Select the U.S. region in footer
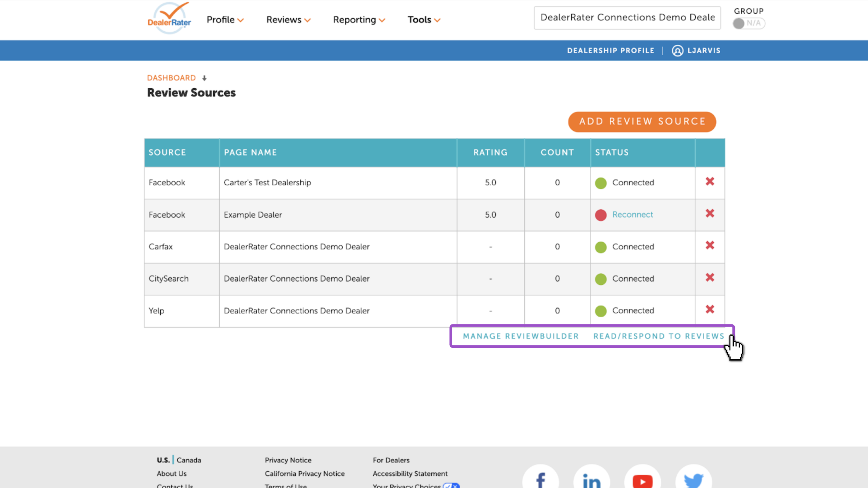The height and width of the screenshot is (488, 868). pos(163,460)
